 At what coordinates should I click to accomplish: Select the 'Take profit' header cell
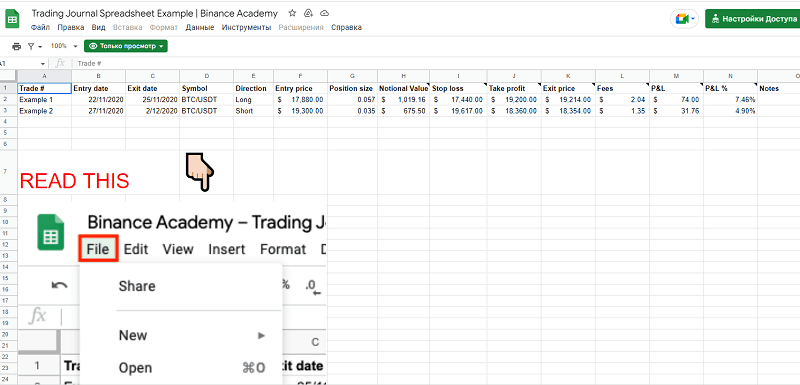514,88
